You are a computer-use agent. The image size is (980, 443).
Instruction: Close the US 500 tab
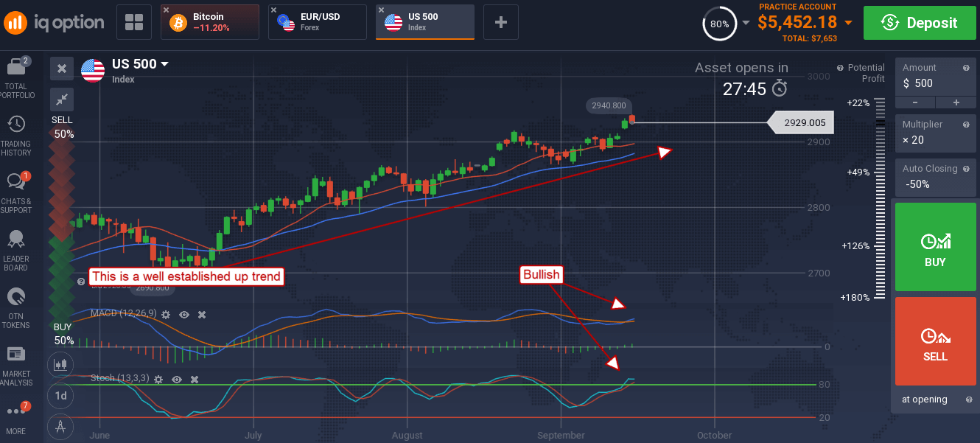(382, 10)
